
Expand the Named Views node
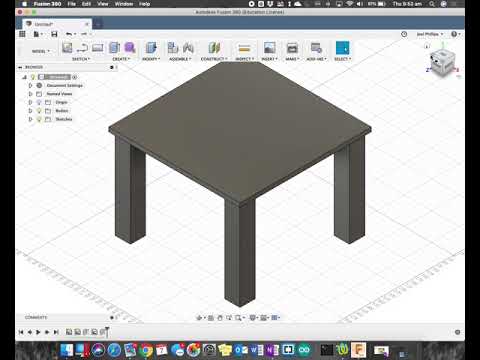click(30, 94)
